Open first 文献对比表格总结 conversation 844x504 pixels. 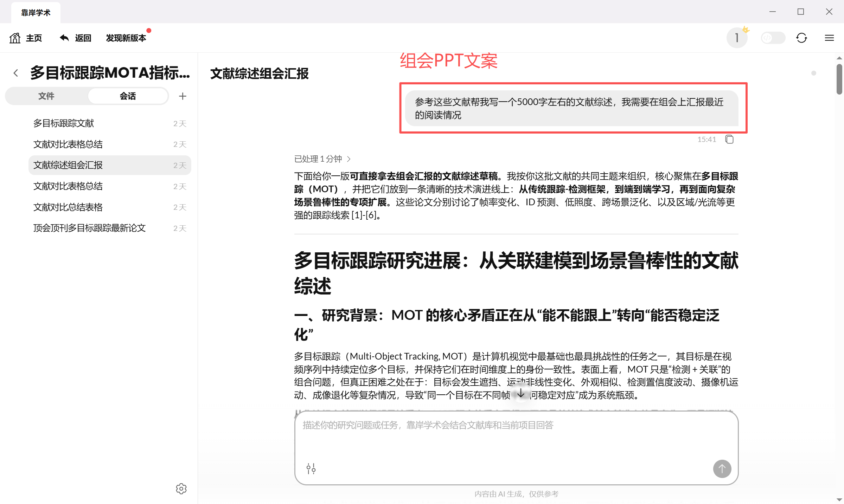(x=110, y=144)
